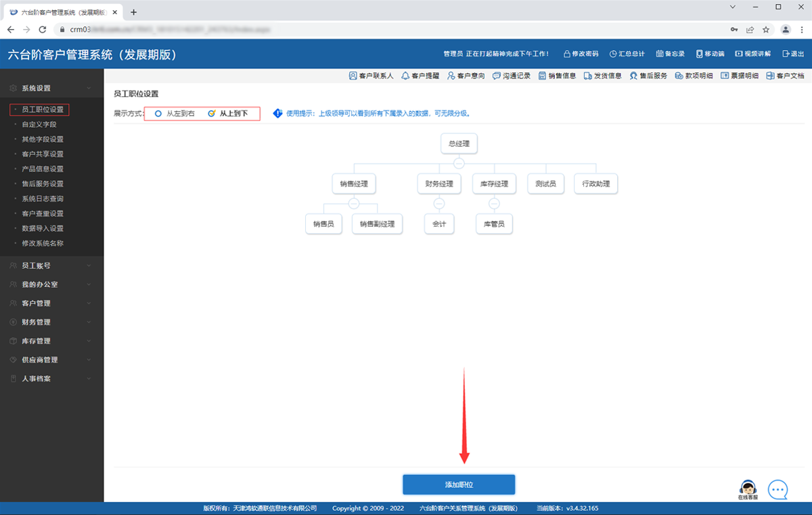Open the browser profile avatar
The image size is (812, 515).
[786, 30]
